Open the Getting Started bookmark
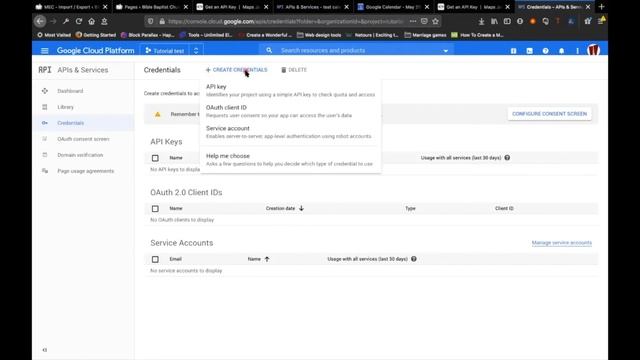This screenshot has height=360, width=640. point(96,35)
